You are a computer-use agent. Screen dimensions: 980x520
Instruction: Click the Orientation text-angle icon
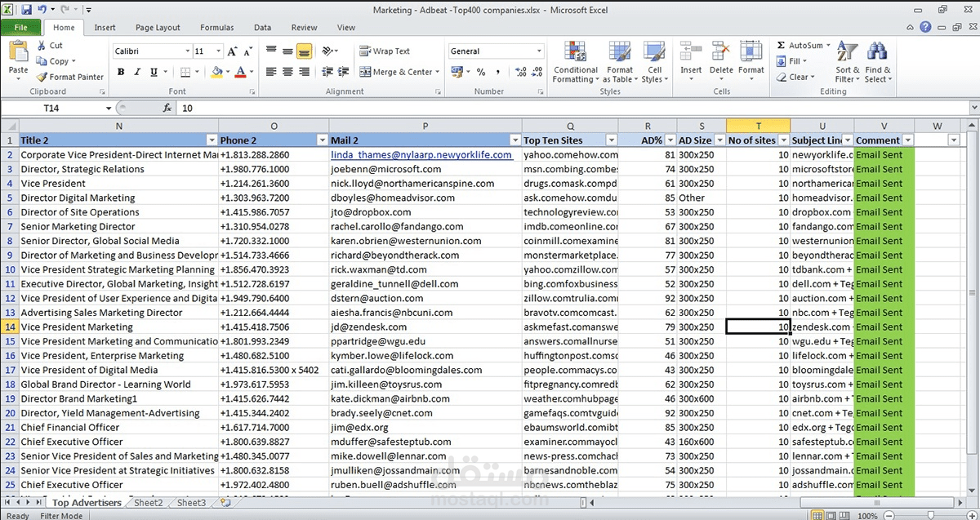[327, 51]
